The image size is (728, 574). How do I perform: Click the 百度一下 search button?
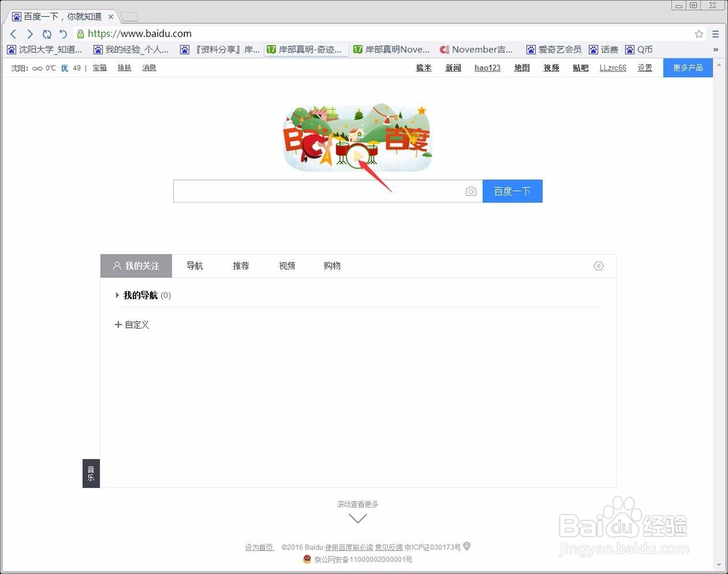[512, 191]
